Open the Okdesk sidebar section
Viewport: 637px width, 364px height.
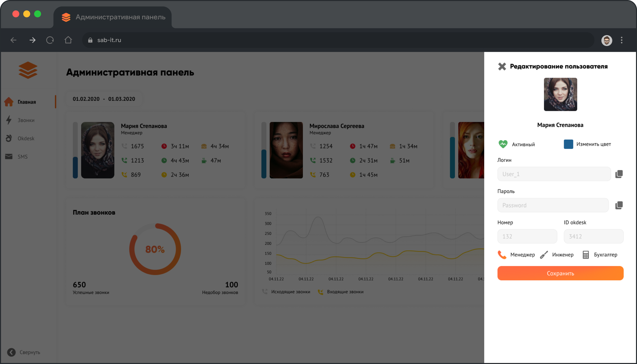[26, 139]
